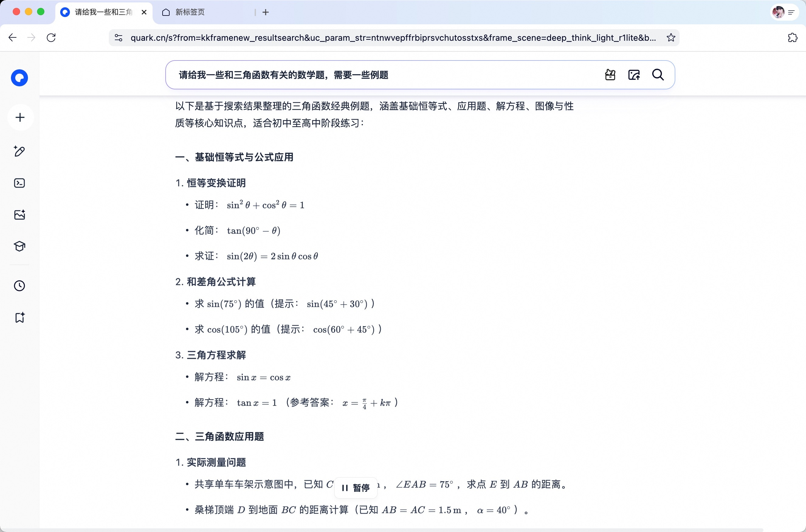This screenshot has width=806, height=532.
Task: Click the 求 cos(105°) 的值 line
Action: (288, 329)
